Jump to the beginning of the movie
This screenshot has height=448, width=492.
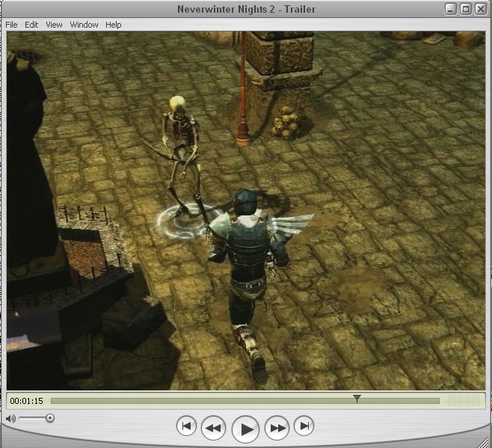pos(186,427)
